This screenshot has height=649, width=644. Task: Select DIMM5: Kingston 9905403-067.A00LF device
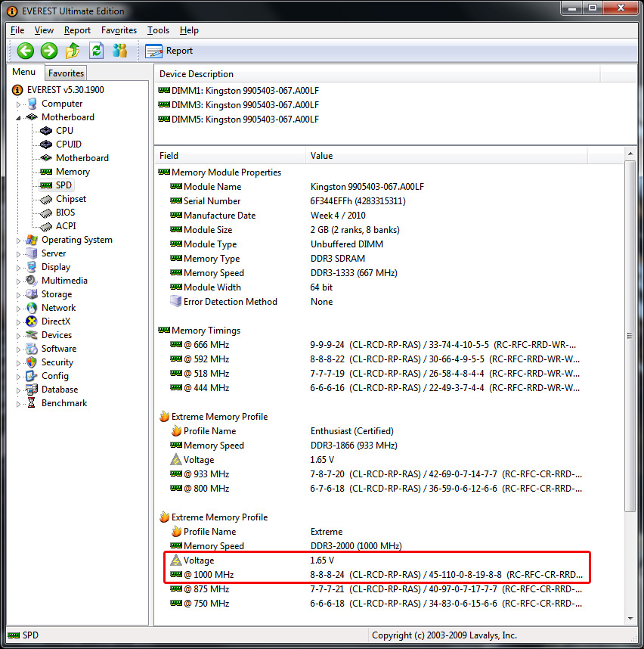(x=239, y=120)
